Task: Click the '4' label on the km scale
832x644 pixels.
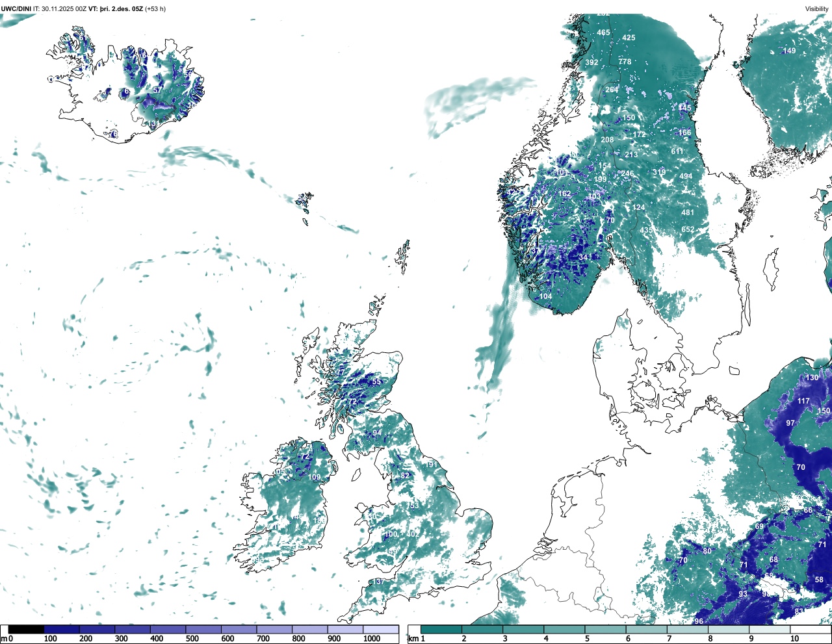Action: (546, 639)
